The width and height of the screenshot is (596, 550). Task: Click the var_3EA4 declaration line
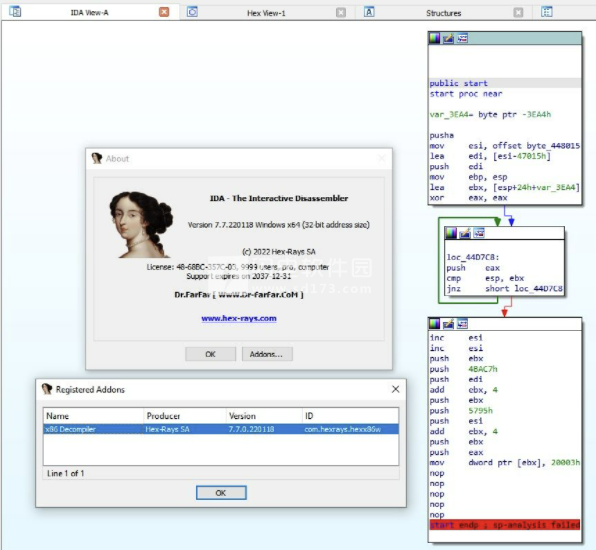coord(490,114)
